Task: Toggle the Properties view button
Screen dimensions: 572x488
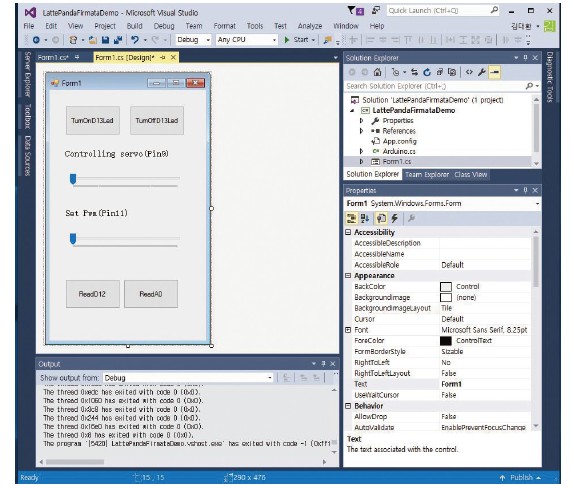Action: 381,218
